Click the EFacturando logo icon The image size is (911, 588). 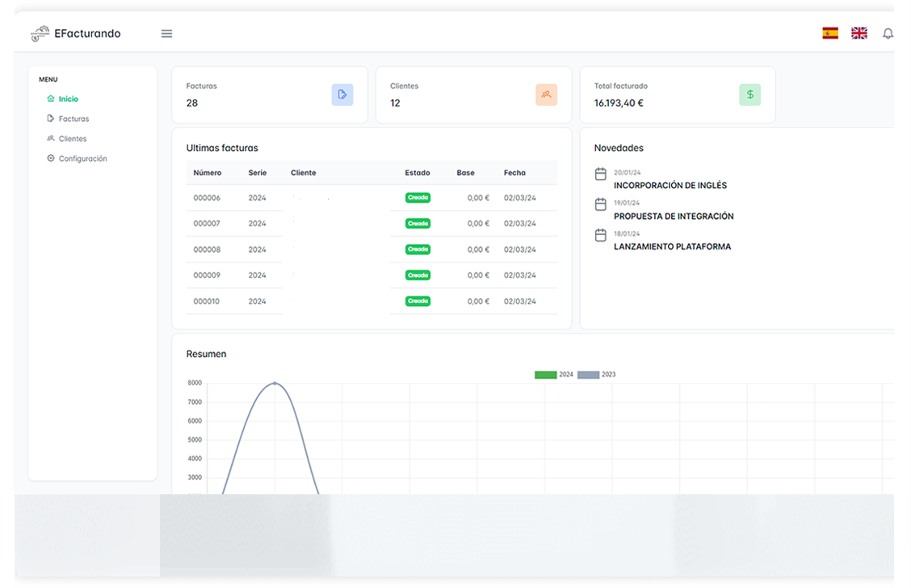[x=40, y=34]
